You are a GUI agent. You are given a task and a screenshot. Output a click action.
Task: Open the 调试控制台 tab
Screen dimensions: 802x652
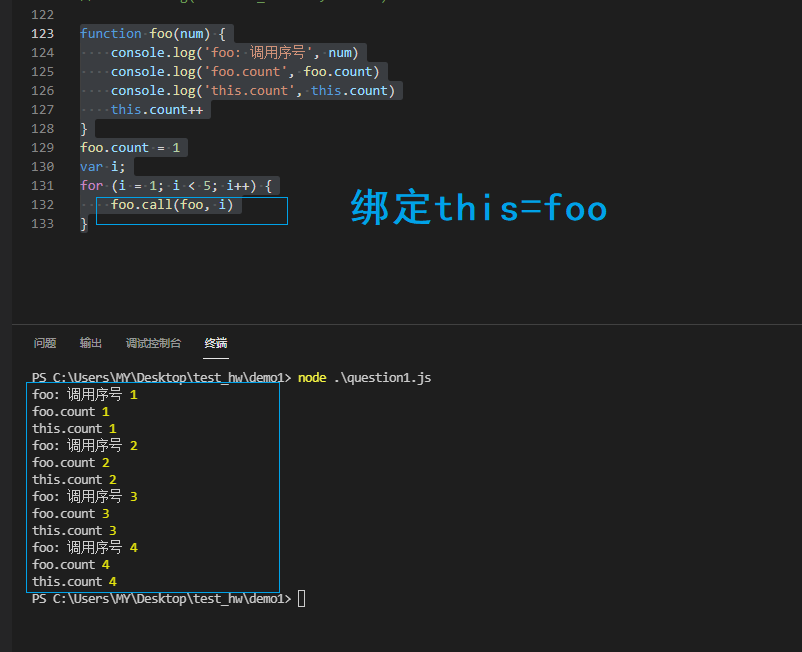tap(153, 343)
